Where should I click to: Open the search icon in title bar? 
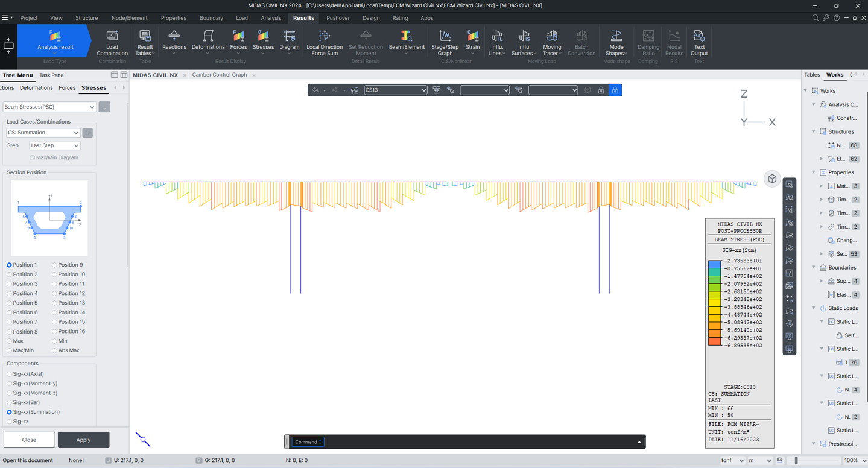[816, 18]
